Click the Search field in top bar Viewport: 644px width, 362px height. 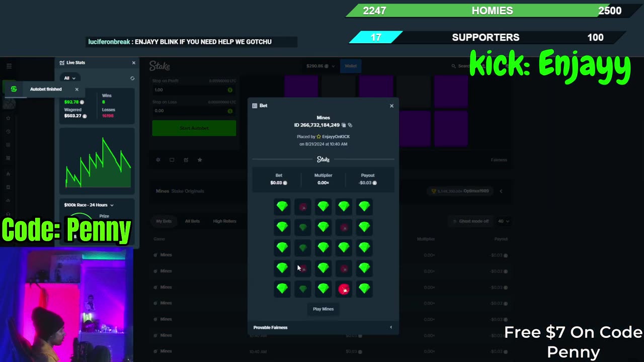(x=460, y=66)
